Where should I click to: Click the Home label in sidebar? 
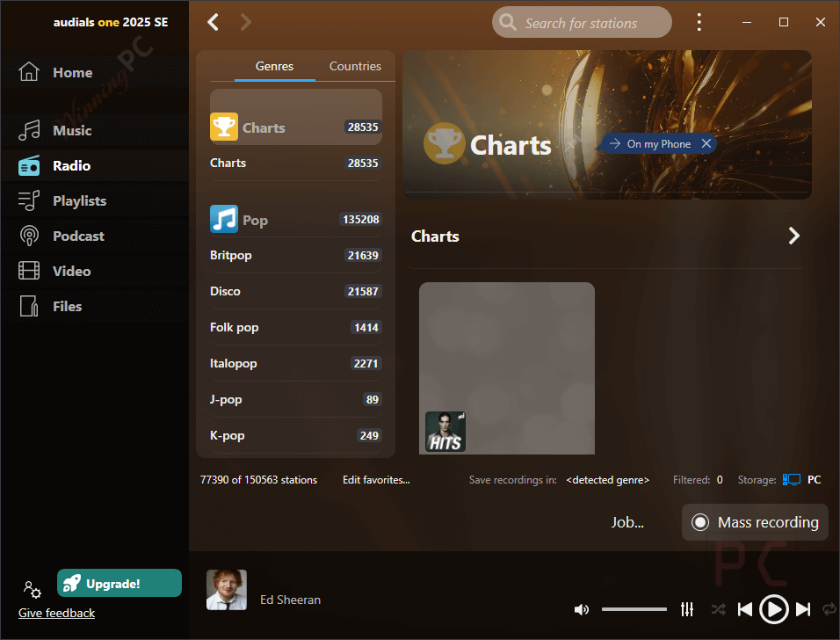pyautogui.click(x=73, y=72)
